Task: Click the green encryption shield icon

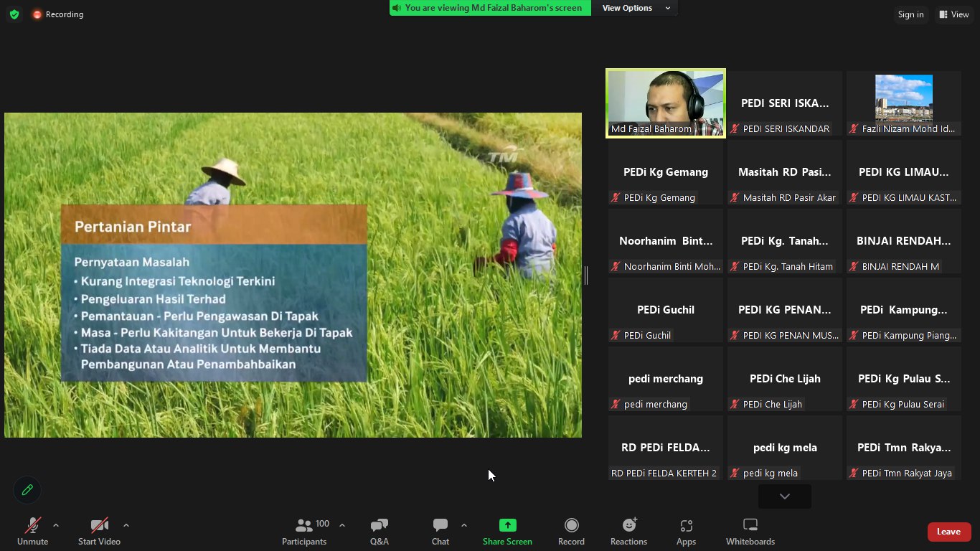Action: click(x=14, y=14)
